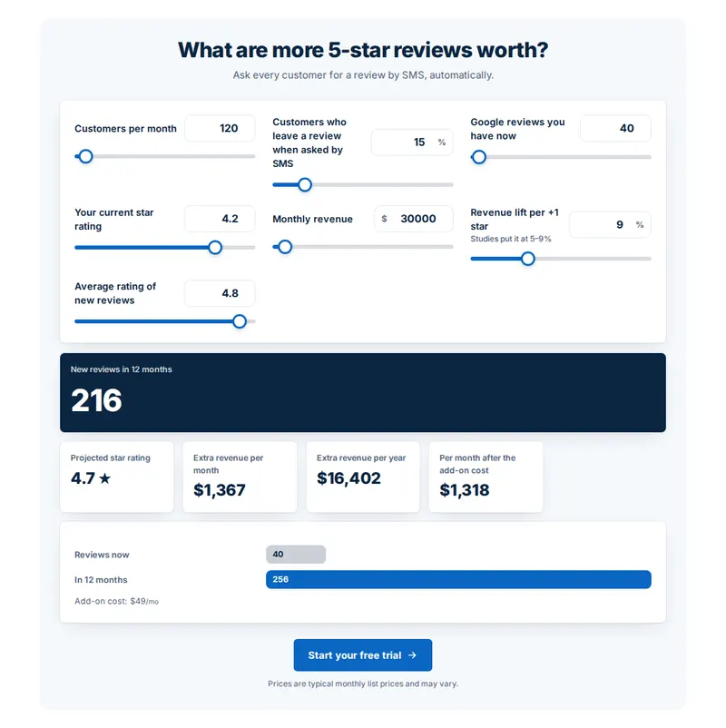Click the percent sign in the Revenue lift field
This screenshot has height=728, width=726.
pyautogui.click(x=640, y=225)
